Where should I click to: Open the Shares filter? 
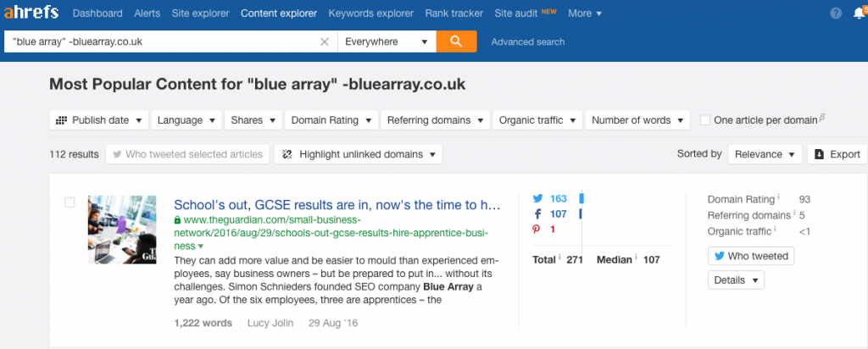253,120
